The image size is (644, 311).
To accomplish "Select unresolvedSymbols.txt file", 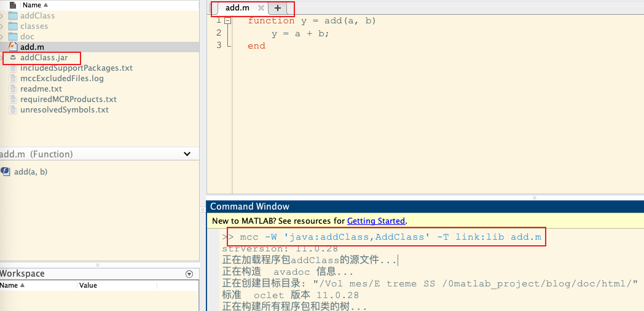I will 65,109.
